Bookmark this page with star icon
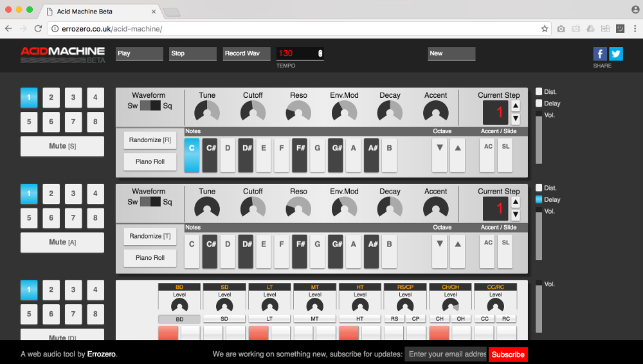 click(x=545, y=29)
